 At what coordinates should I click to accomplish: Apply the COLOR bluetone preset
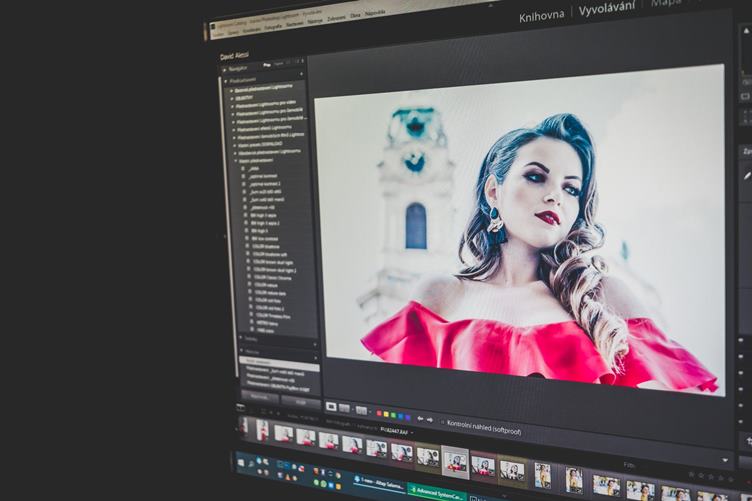265,246
